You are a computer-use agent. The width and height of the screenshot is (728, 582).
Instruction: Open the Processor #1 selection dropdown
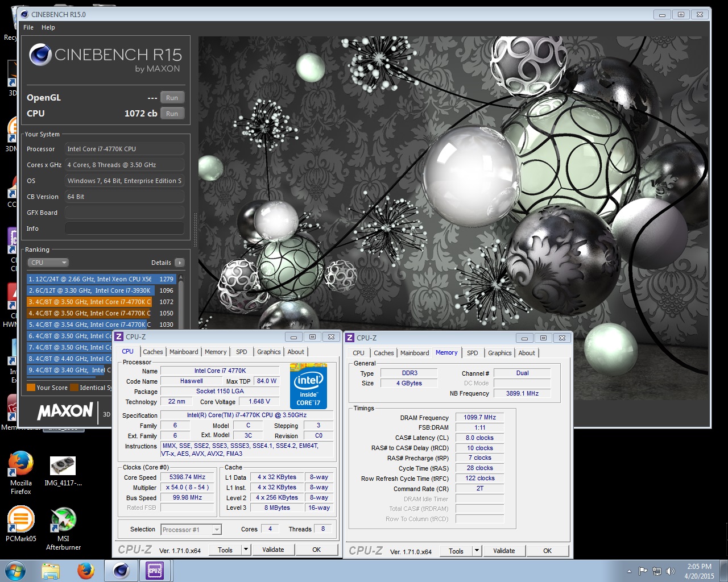[x=191, y=530]
